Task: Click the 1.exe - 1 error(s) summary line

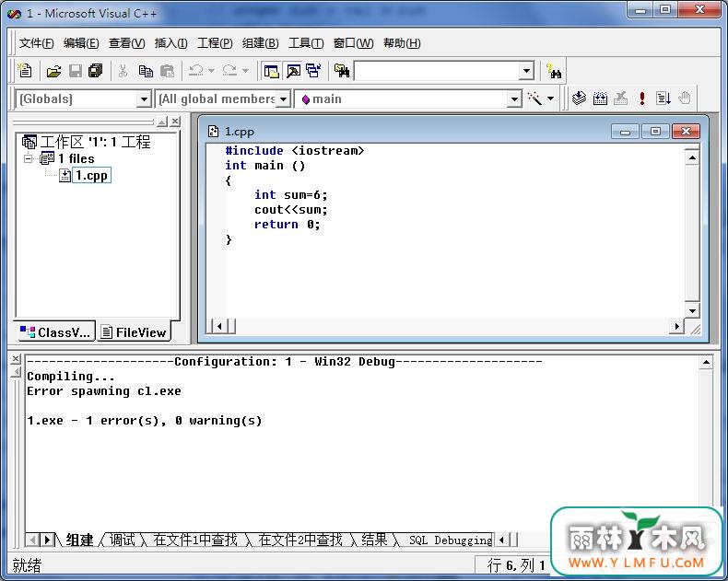Action: (145, 421)
